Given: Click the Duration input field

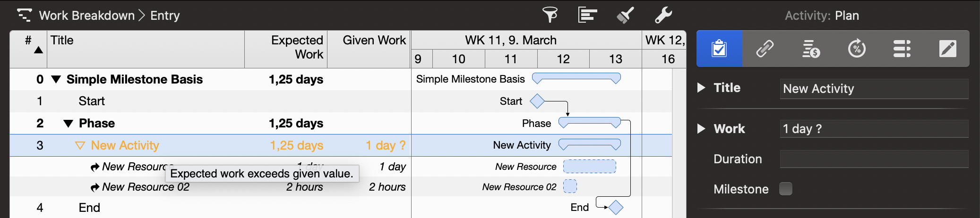Looking at the screenshot, I should pyautogui.click(x=874, y=159).
